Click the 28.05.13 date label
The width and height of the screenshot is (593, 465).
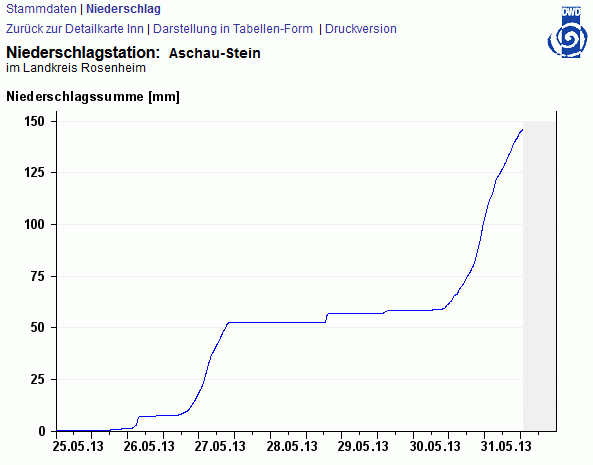(x=292, y=446)
